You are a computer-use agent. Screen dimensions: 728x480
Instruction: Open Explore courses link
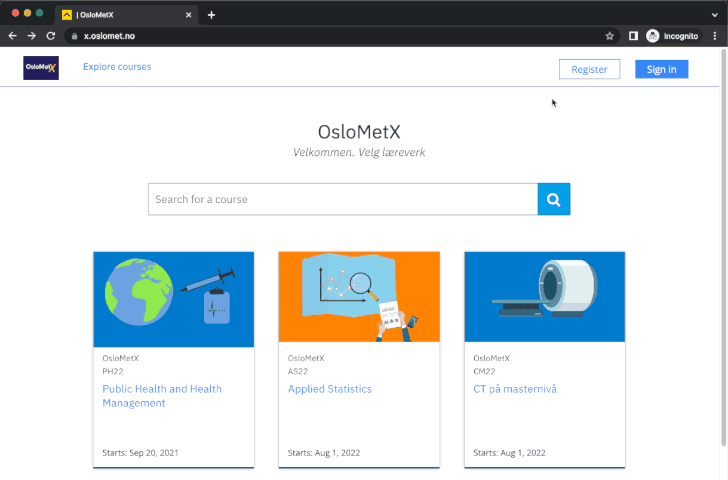pyautogui.click(x=117, y=67)
